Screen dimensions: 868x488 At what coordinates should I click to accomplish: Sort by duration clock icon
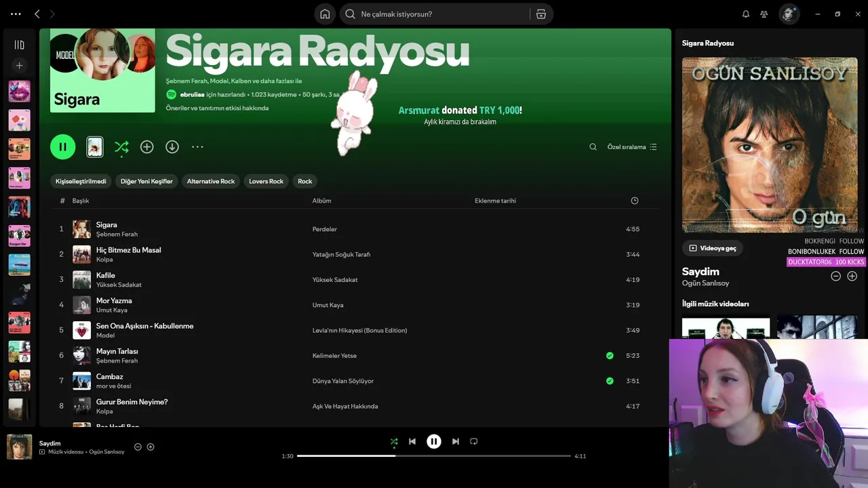coord(635,201)
